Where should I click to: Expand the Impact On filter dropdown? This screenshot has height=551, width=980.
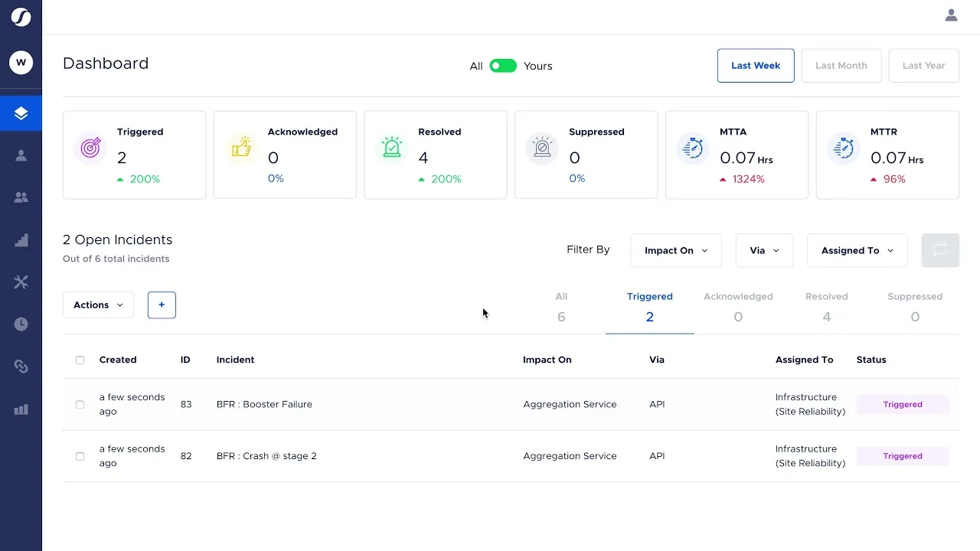pos(676,250)
